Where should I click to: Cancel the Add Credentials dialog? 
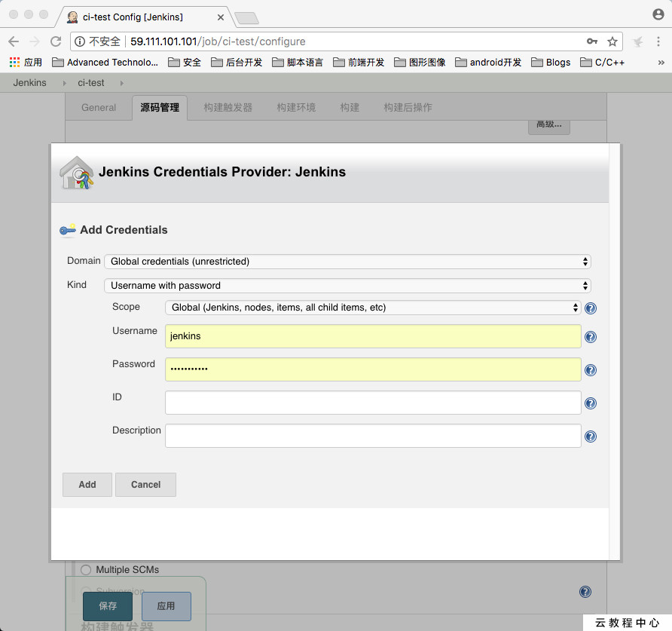tap(145, 484)
